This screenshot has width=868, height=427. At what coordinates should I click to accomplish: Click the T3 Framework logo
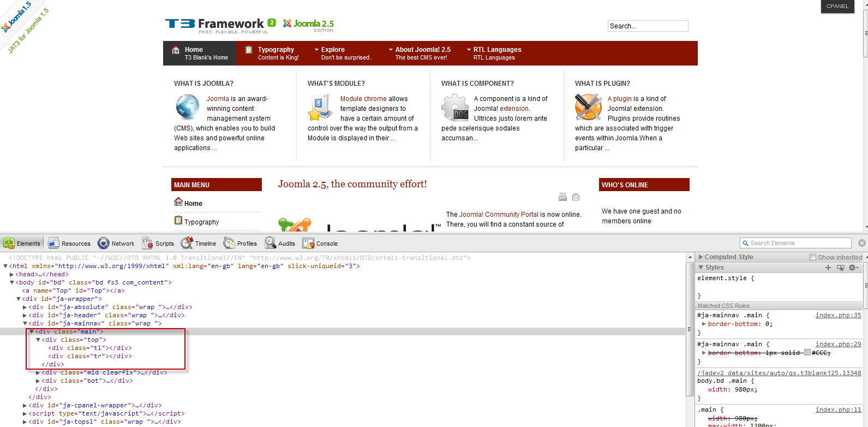click(x=220, y=25)
